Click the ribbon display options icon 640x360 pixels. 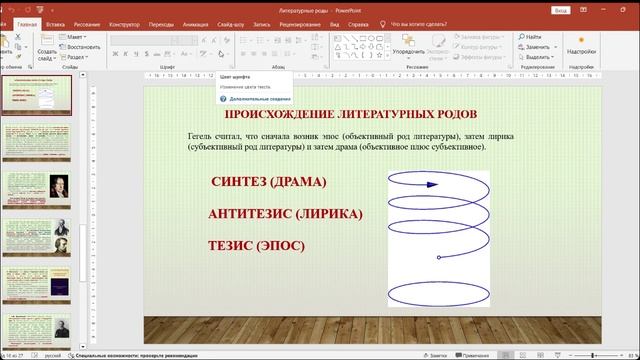[x=583, y=10]
